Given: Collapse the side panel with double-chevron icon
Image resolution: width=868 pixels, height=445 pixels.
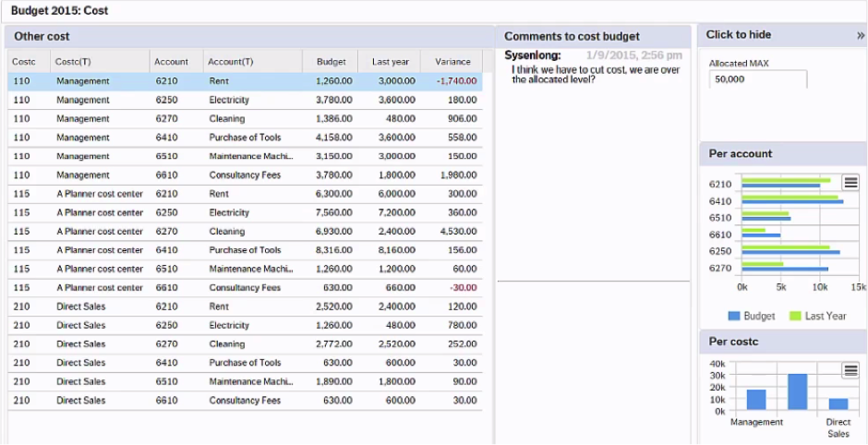Looking at the screenshot, I should [861, 35].
